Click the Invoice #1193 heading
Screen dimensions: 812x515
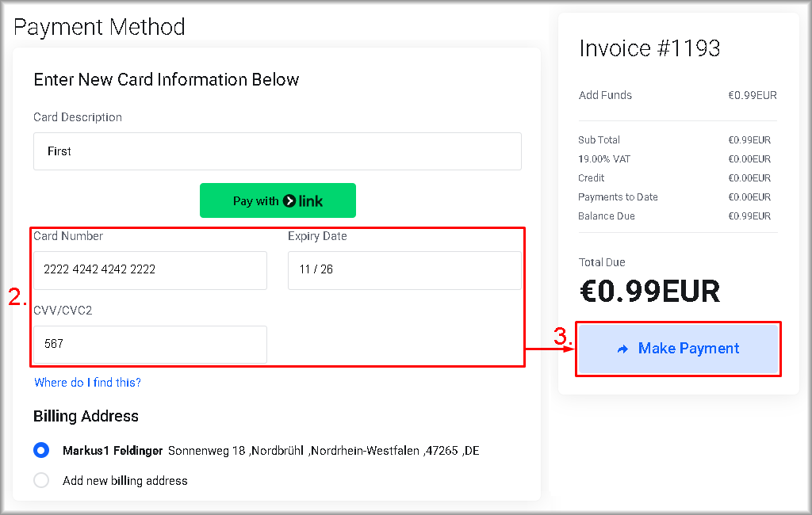point(649,48)
